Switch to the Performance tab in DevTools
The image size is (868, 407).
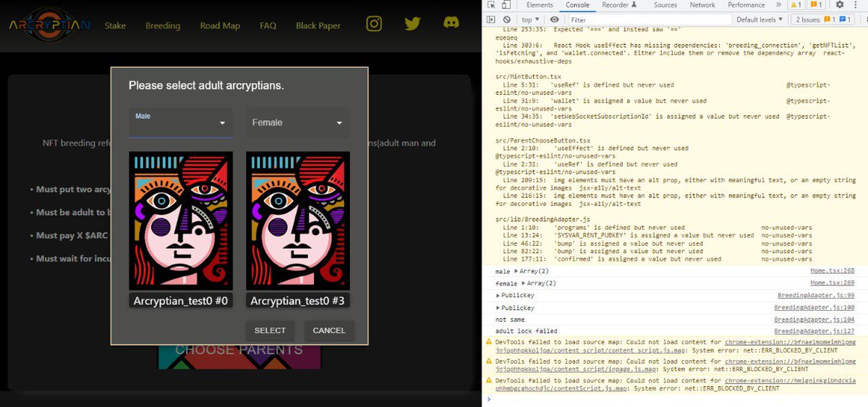[746, 5]
